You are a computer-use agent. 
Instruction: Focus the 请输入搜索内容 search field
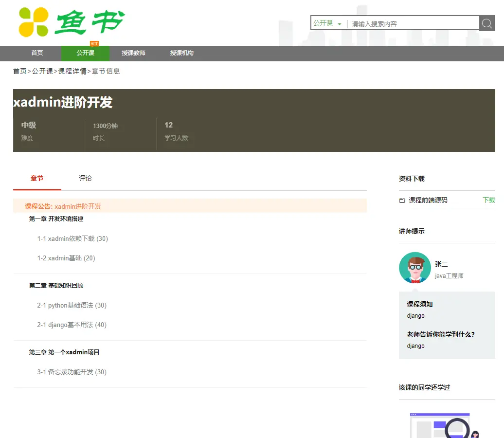pos(413,23)
